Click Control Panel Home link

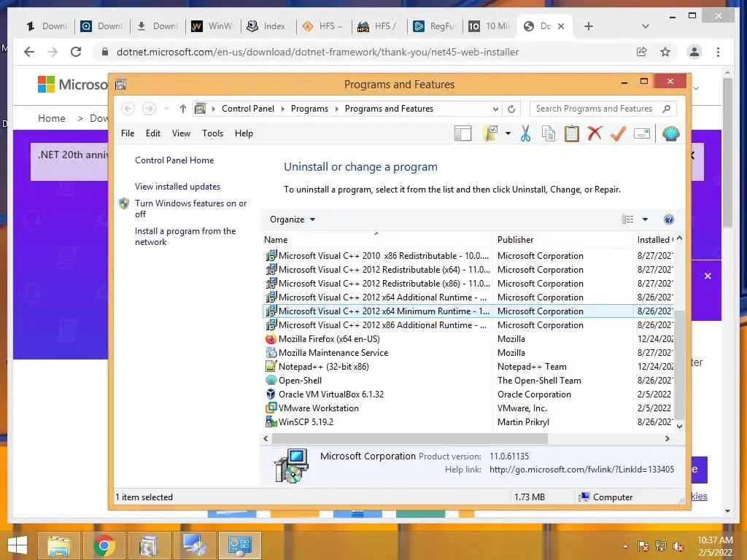point(174,160)
